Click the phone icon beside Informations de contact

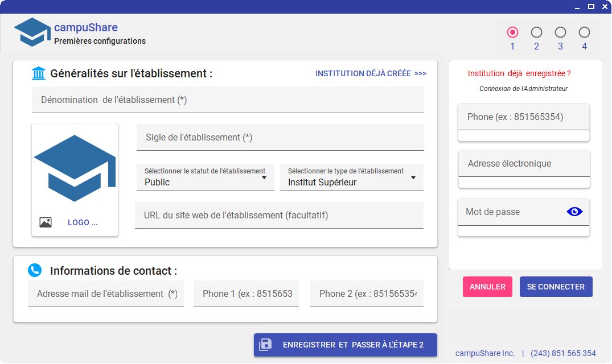pyautogui.click(x=35, y=270)
